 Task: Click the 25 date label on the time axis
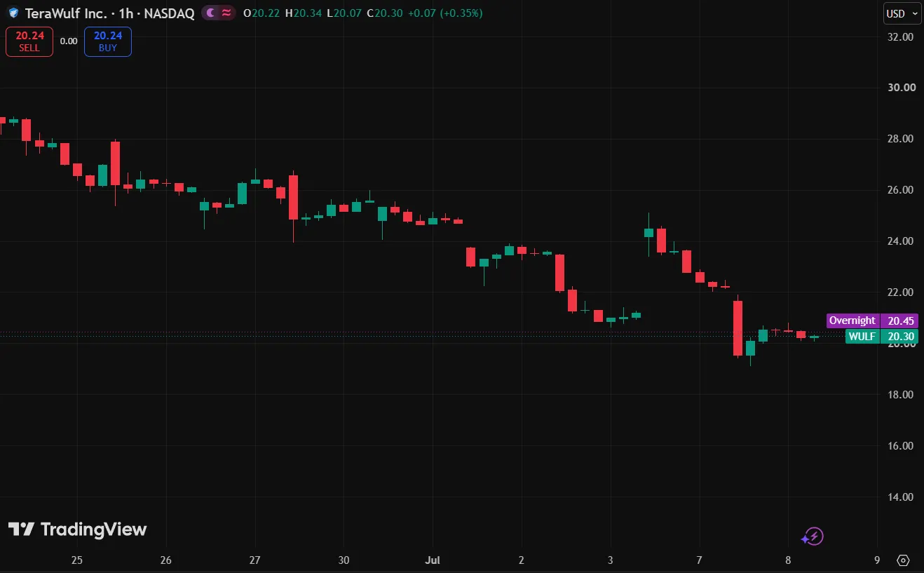pyautogui.click(x=77, y=560)
